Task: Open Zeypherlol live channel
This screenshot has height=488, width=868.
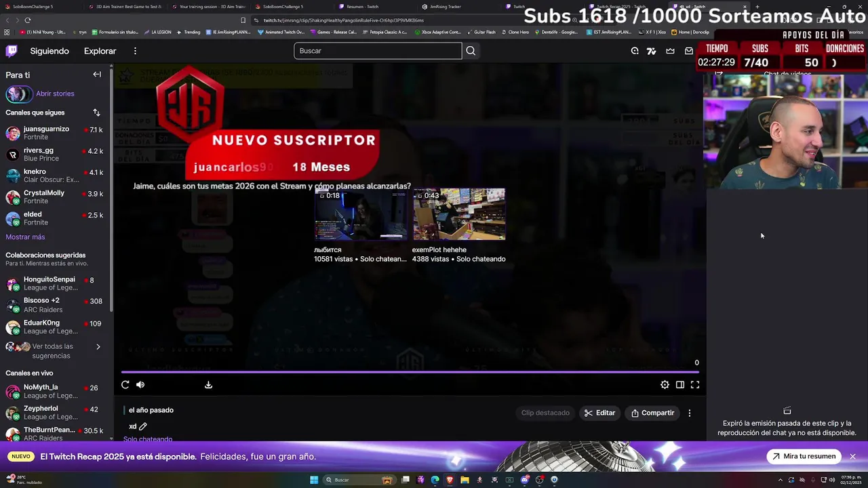Action: pyautogui.click(x=54, y=413)
